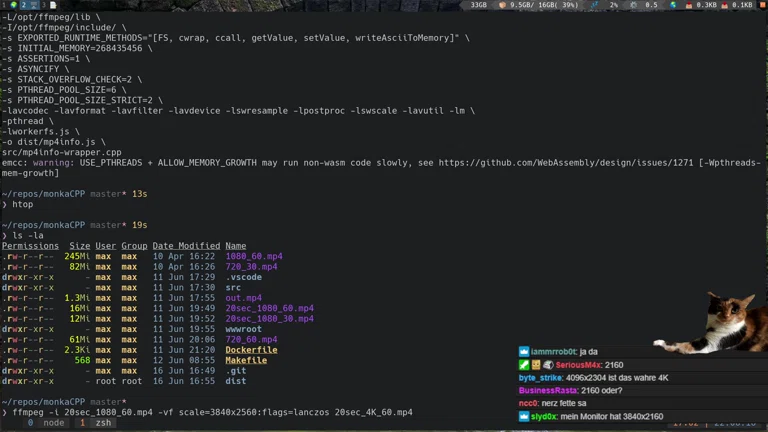This screenshot has width=768, height=432.
Task: Click the Dockerfile entry in file listing
Action: tap(251, 350)
